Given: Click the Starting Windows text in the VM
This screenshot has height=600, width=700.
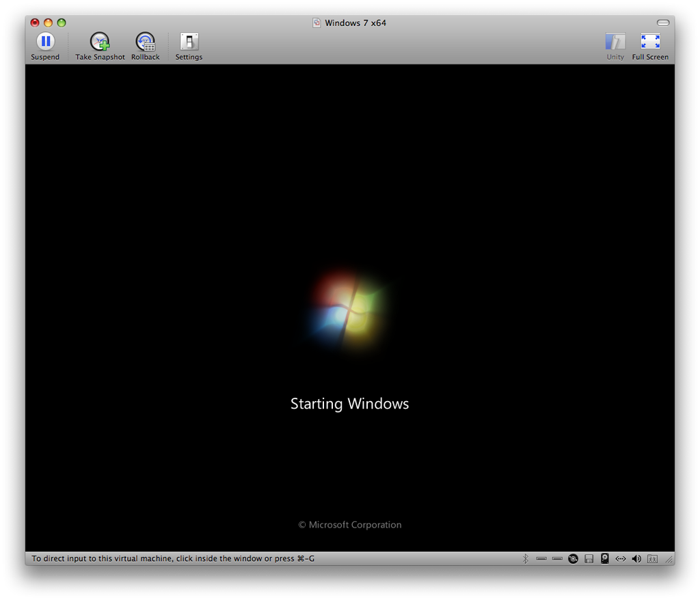Looking at the screenshot, I should point(349,404).
